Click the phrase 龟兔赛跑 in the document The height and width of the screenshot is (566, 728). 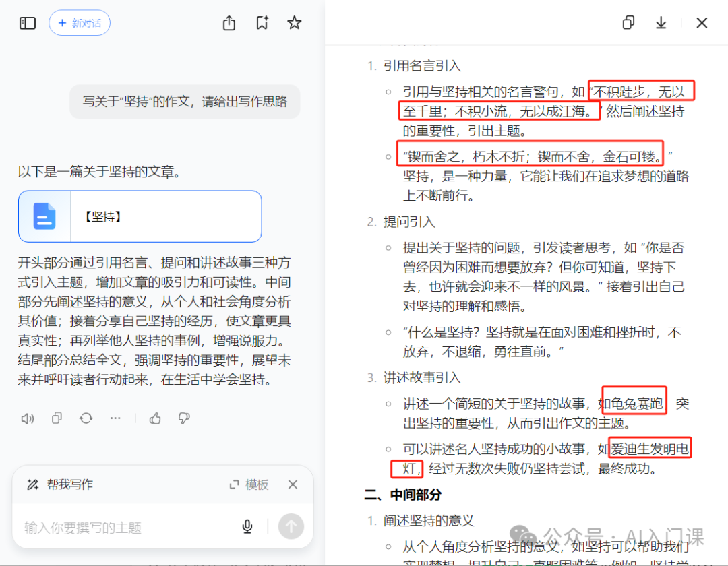tap(637, 403)
